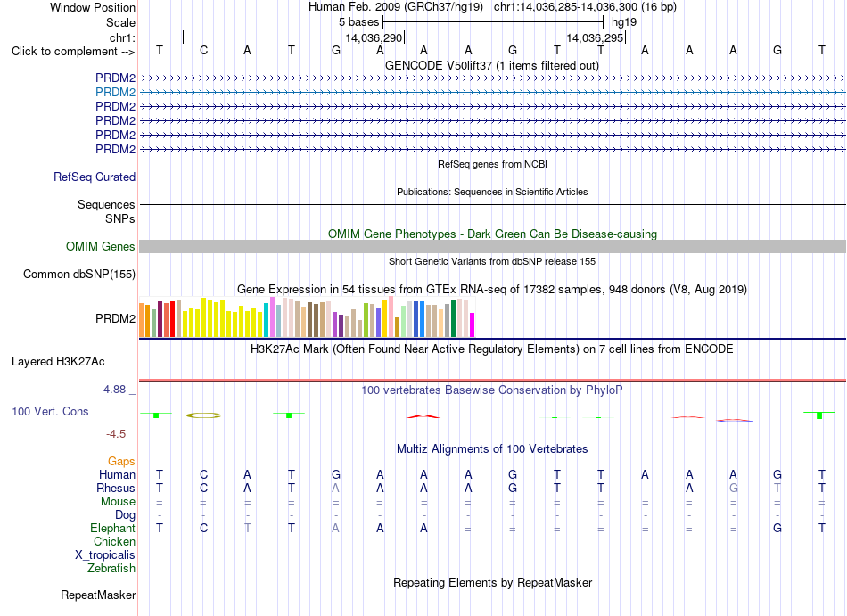Click the 14,036,290 coordinate label
847x616 pixels.
click(374, 38)
